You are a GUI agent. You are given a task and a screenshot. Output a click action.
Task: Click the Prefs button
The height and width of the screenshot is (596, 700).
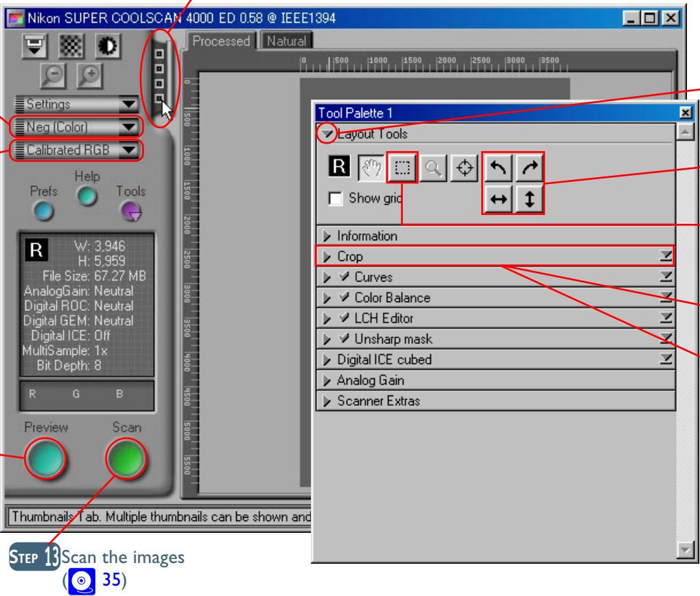(x=43, y=211)
